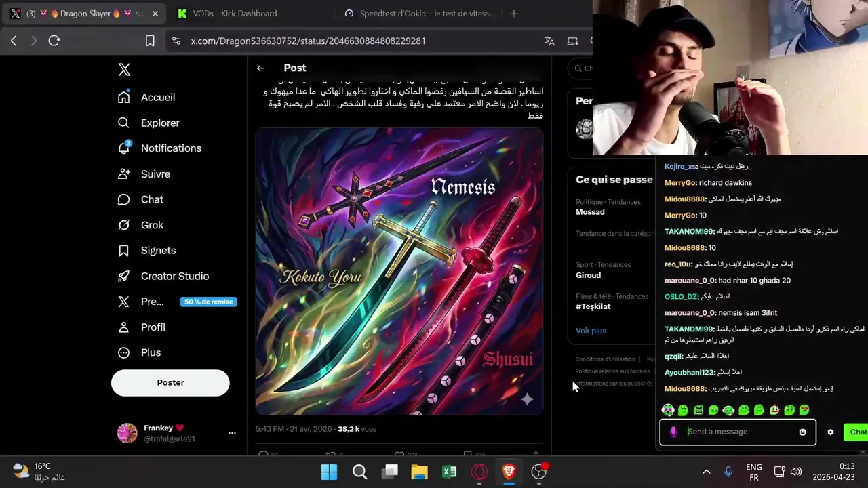
Task: Close the Dragon Slayer tab
Action: click(x=155, y=14)
